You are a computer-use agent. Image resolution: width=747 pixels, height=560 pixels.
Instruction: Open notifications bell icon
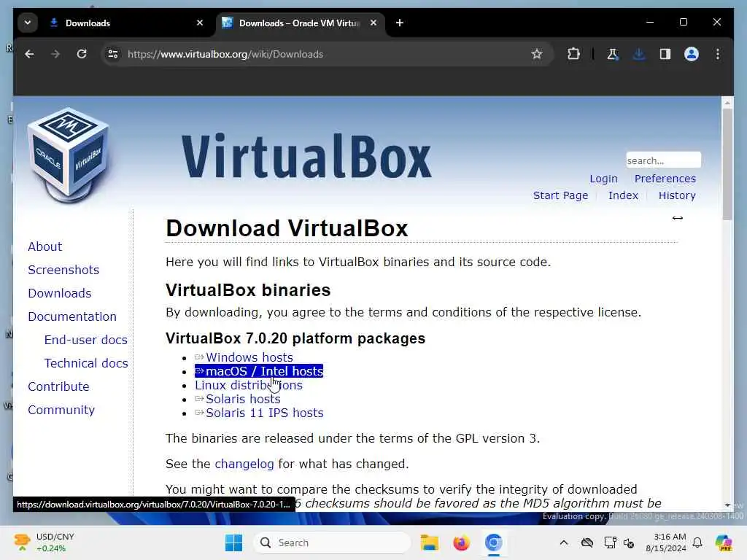697,542
